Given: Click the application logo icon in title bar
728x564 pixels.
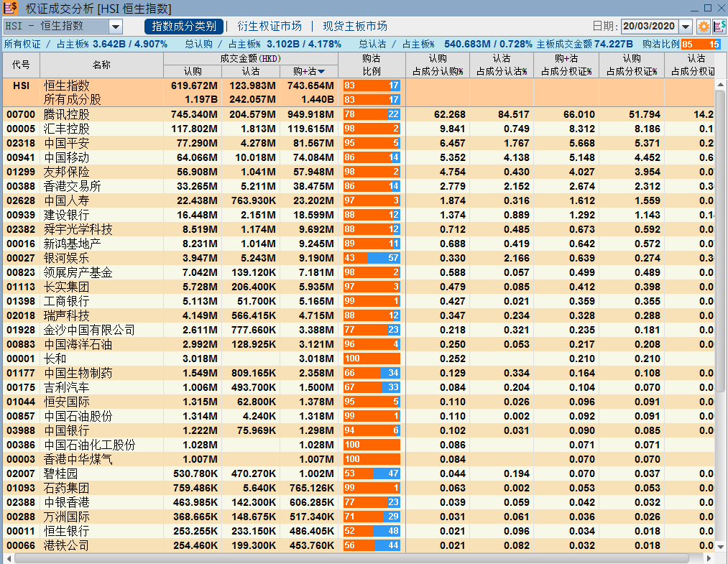Looking at the screenshot, I should [10, 8].
